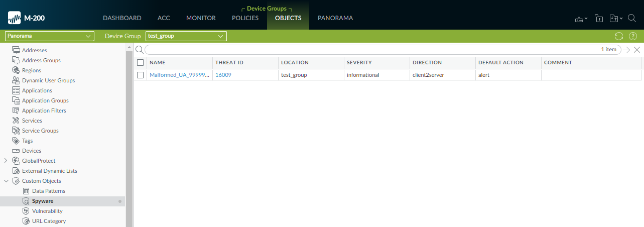The width and height of the screenshot is (644, 227).
Task: Click the Custom Objects icon
Action: click(x=16, y=181)
